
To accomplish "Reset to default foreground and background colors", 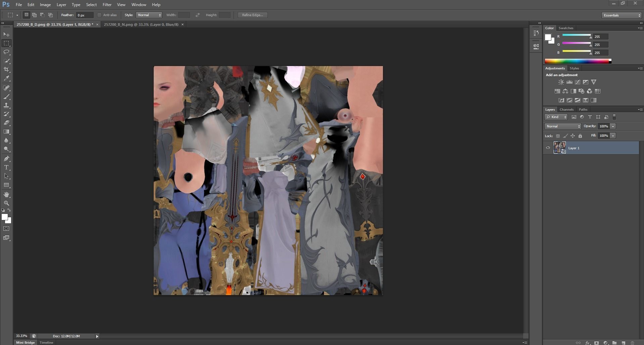I will pyautogui.click(x=3, y=210).
